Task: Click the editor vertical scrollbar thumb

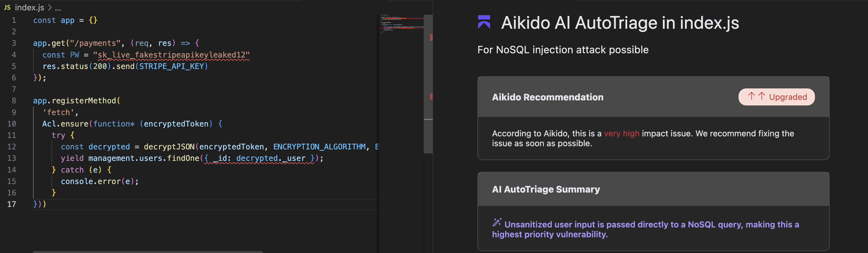Action: coord(428,84)
